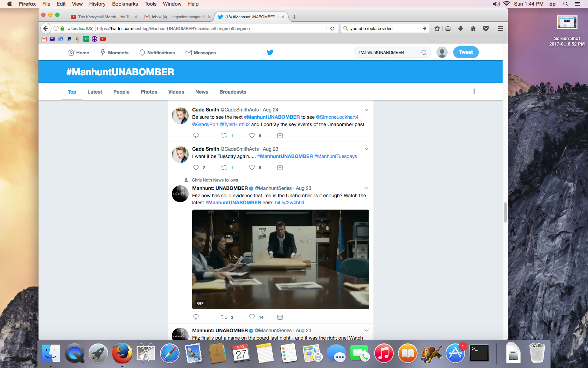Image resolution: width=588 pixels, height=368 pixels.
Task: Click the Firefox search box with youtube replace video
Action: click(x=384, y=28)
